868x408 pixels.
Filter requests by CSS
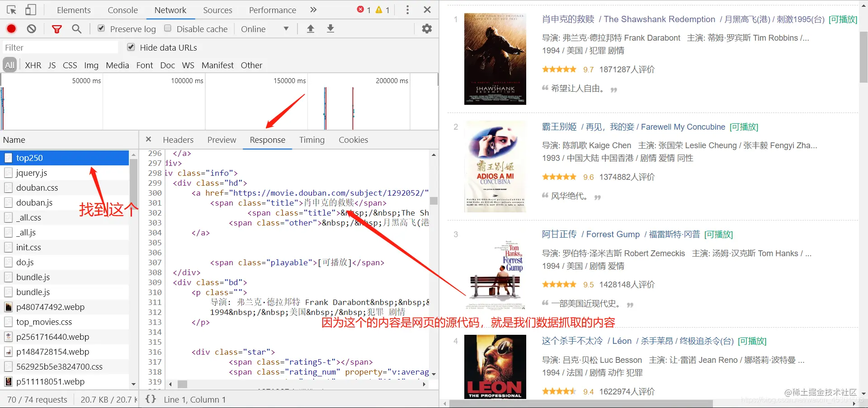70,65
